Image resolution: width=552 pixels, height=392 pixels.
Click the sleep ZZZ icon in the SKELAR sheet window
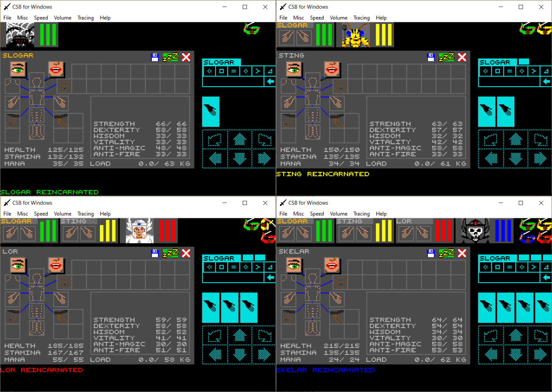(446, 253)
